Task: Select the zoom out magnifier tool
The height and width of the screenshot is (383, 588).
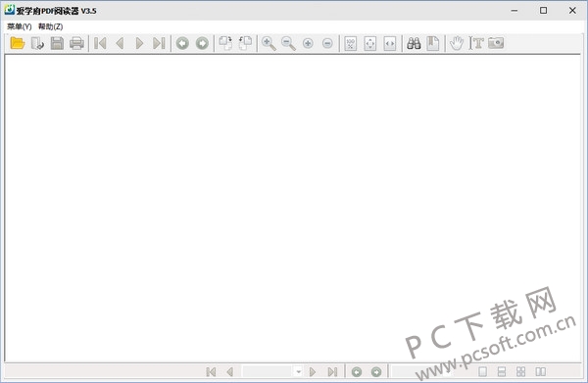Action: [288, 43]
